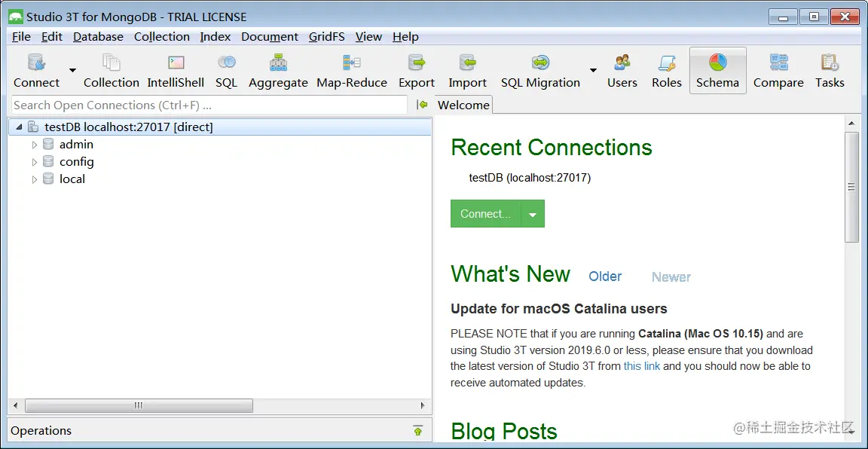Open the Collection menu
Screen dimensions: 868x449
point(162,37)
